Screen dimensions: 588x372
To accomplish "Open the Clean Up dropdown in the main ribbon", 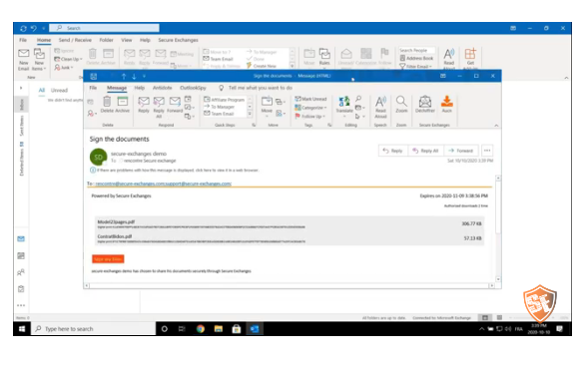I will [68, 59].
